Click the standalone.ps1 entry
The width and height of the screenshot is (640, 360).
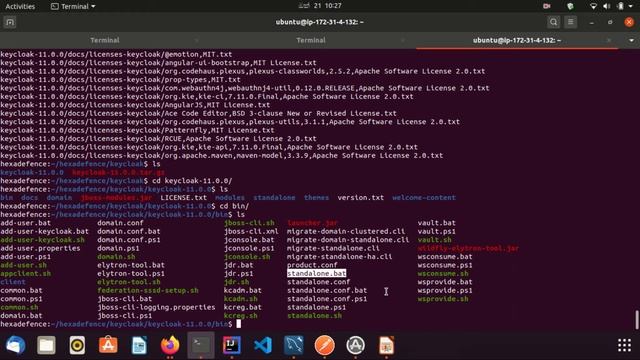click(316, 307)
